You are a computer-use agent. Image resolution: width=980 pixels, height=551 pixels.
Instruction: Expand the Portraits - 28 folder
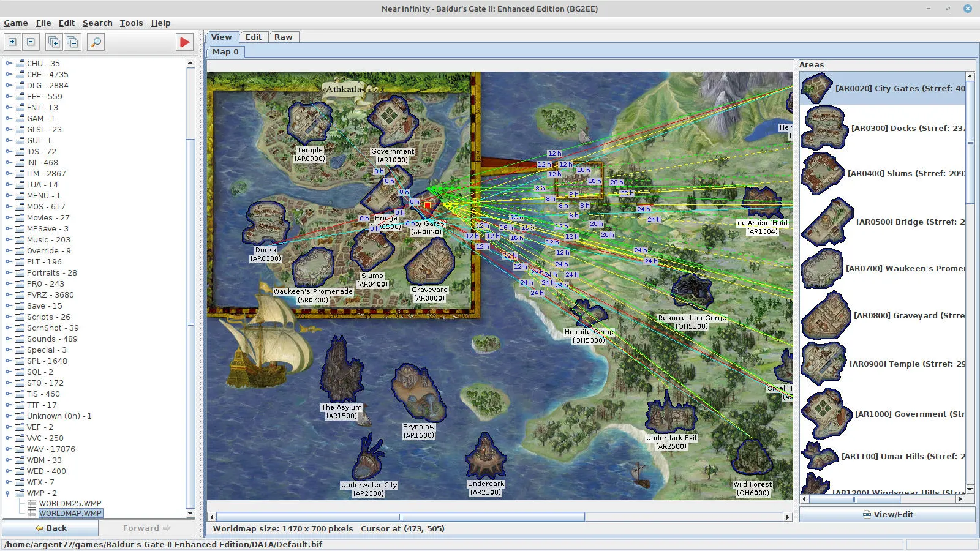tap(9, 272)
